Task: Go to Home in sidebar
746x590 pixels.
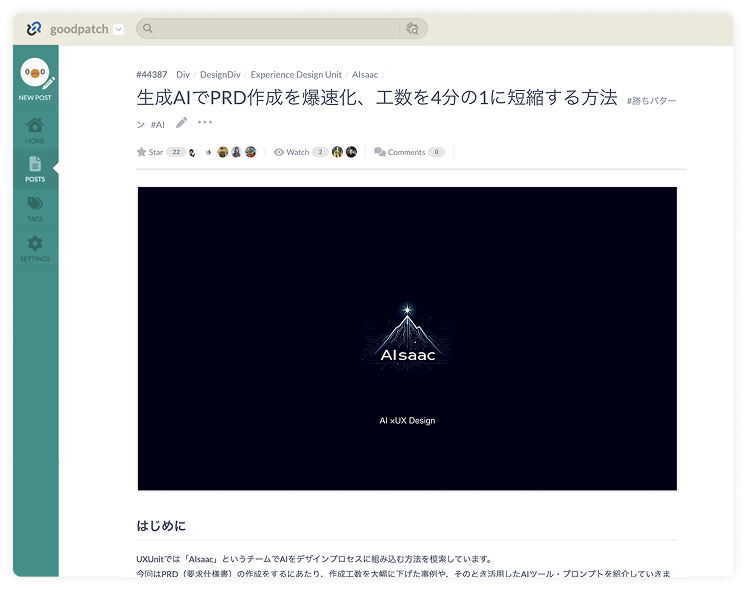Action: pyautogui.click(x=35, y=130)
